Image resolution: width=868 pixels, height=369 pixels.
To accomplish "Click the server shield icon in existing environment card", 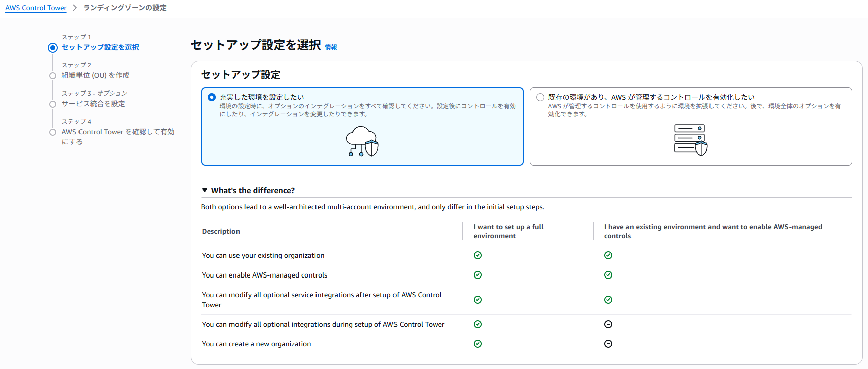I will [691, 140].
